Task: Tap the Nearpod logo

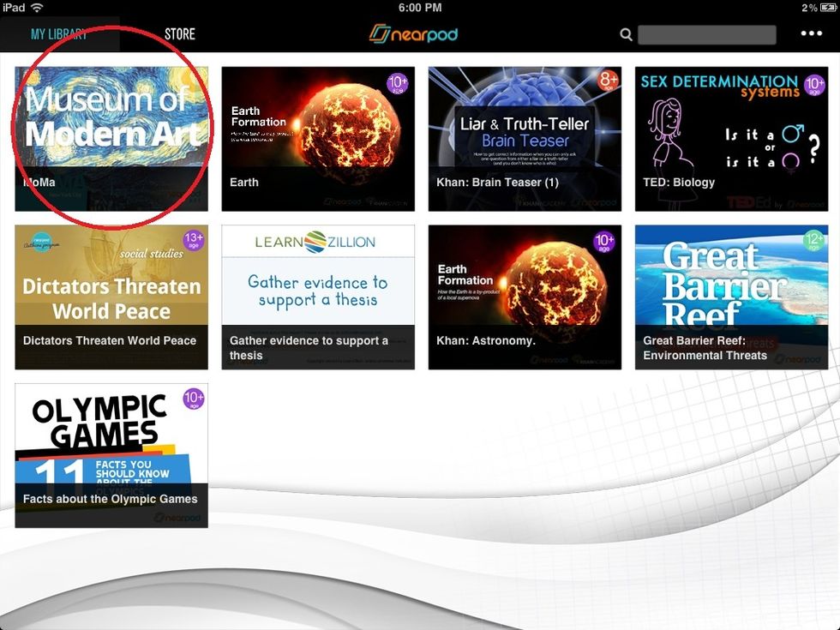Action: click(414, 33)
